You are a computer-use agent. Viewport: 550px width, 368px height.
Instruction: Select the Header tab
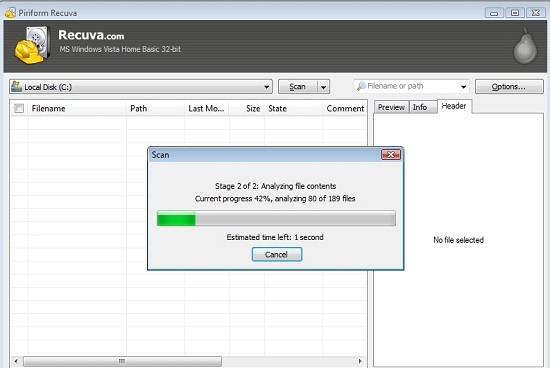454,106
